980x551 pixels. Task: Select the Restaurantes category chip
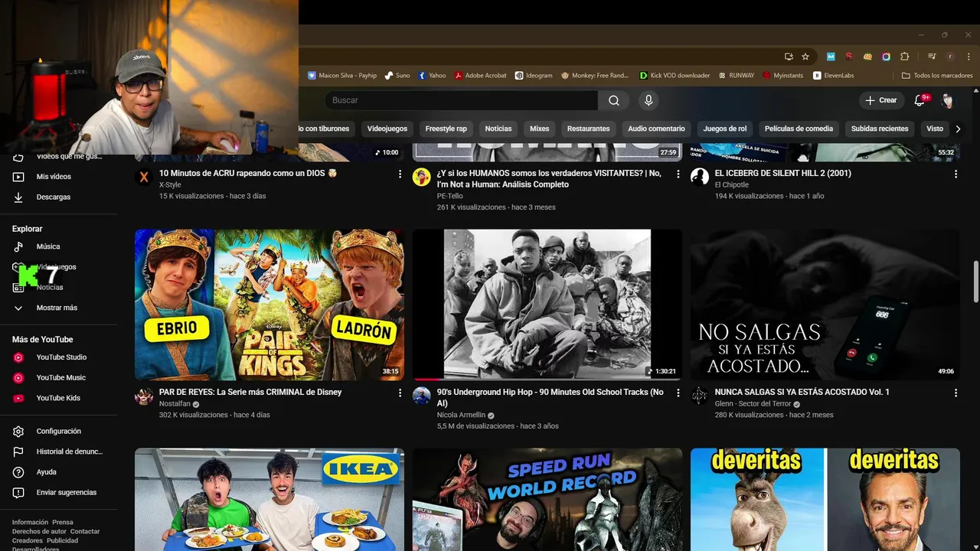click(x=589, y=129)
